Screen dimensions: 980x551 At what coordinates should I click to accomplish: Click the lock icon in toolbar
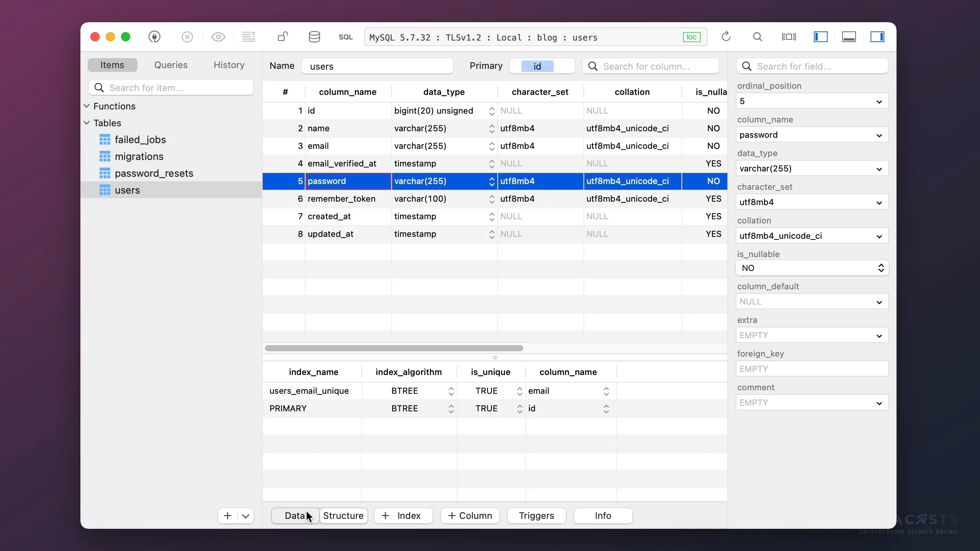283,37
